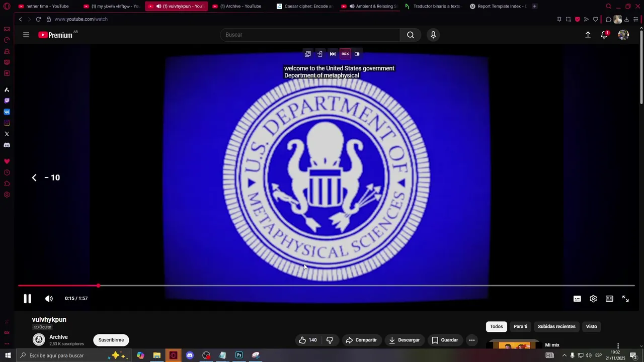This screenshot has width=644, height=362.
Task: Open the Archive channel avatar
Action: click(39, 340)
